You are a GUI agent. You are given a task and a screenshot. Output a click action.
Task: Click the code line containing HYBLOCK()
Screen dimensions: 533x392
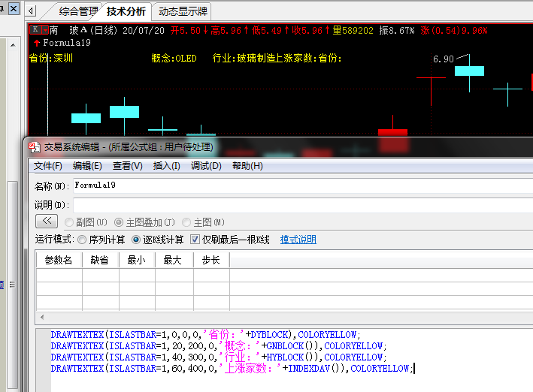tap(219, 357)
